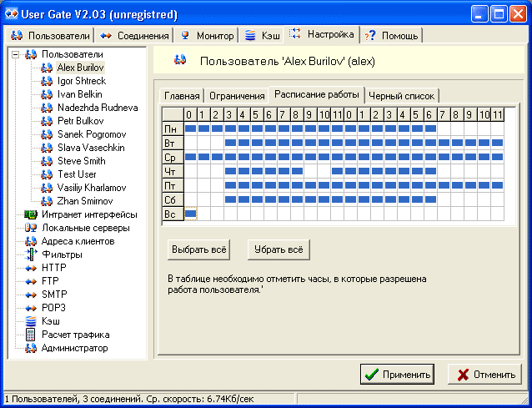Click the root Пользователи tree icon
The height and width of the screenshot is (408, 532).
coord(31,54)
